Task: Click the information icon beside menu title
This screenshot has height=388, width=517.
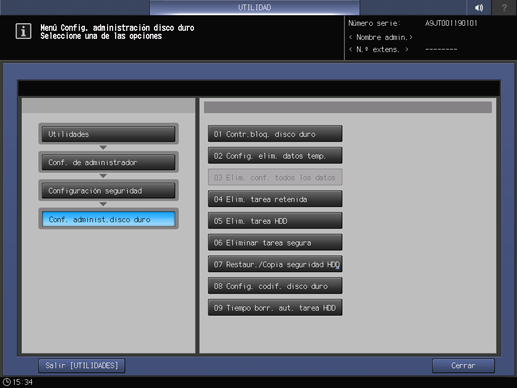Action: coord(23,31)
